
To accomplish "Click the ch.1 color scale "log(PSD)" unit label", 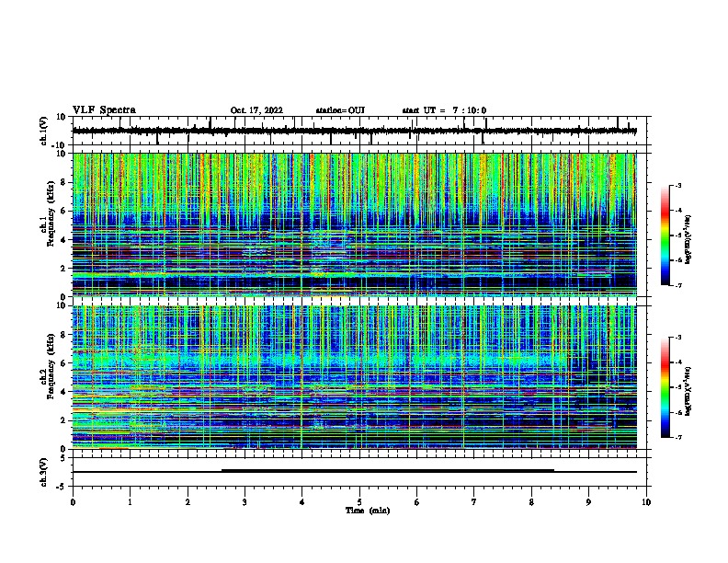I will [x=688, y=239].
